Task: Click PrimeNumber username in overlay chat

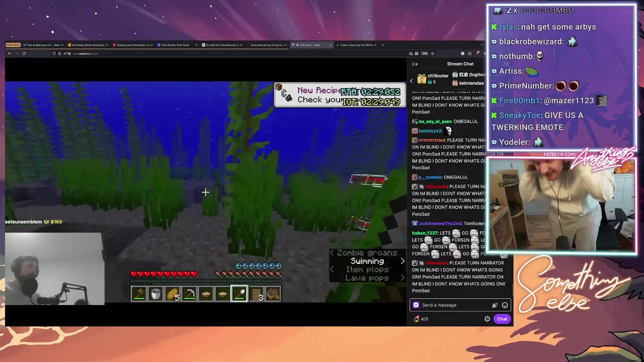Action: 525,86
